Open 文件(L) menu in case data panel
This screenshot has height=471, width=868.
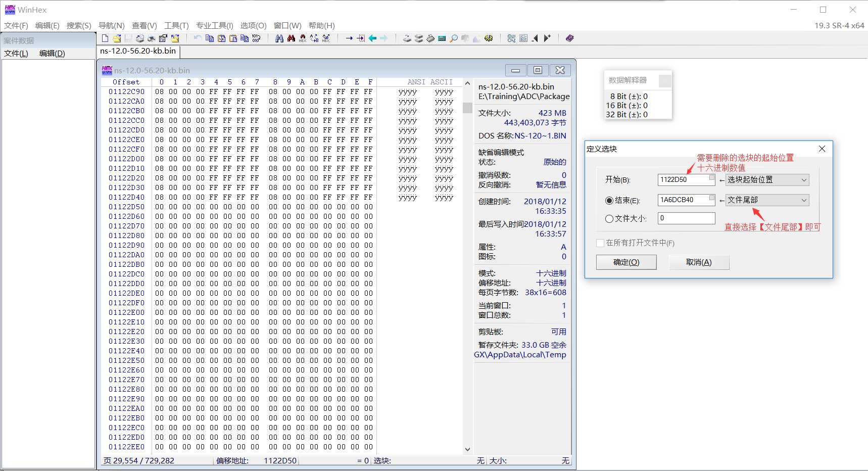point(16,54)
